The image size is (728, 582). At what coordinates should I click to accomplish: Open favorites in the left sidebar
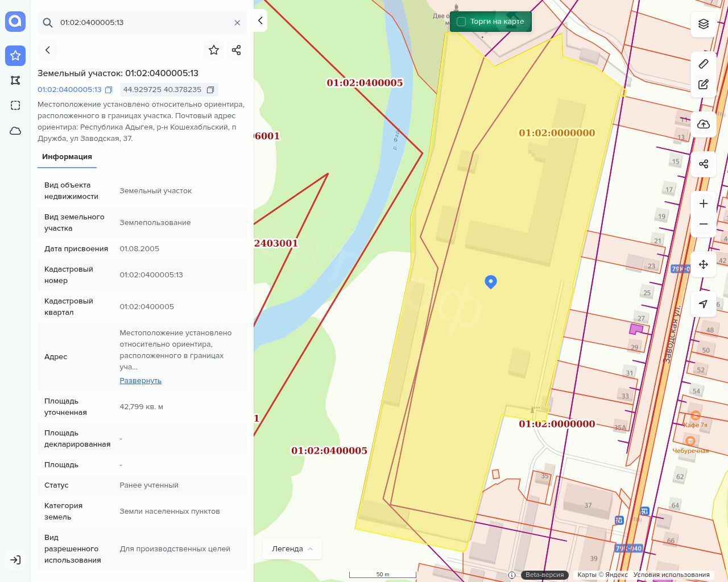coord(15,55)
